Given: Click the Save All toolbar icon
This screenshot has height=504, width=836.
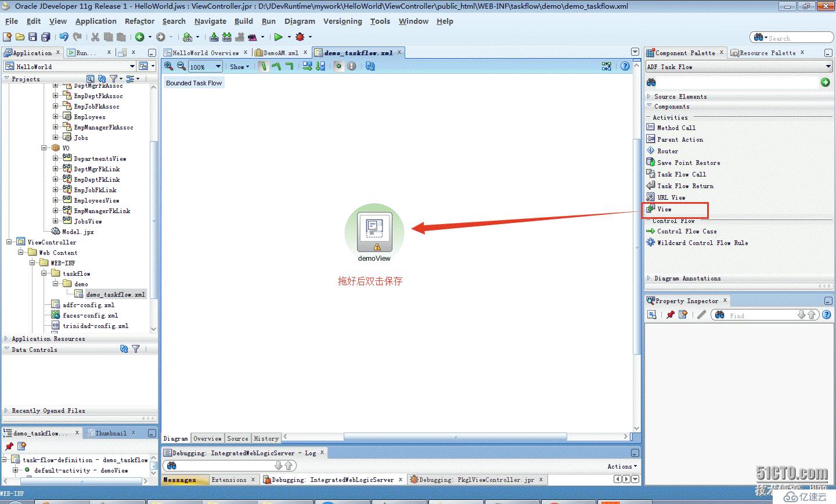Looking at the screenshot, I should [45, 37].
